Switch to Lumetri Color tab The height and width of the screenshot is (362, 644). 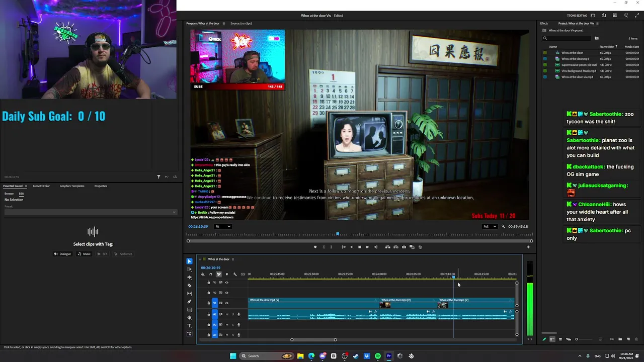click(x=41, y=186)
